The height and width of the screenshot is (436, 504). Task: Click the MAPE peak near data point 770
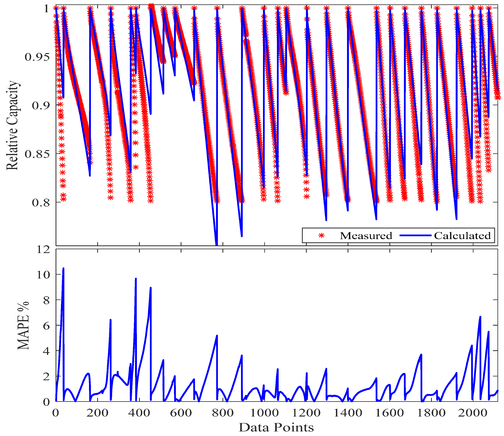(217, 336)
